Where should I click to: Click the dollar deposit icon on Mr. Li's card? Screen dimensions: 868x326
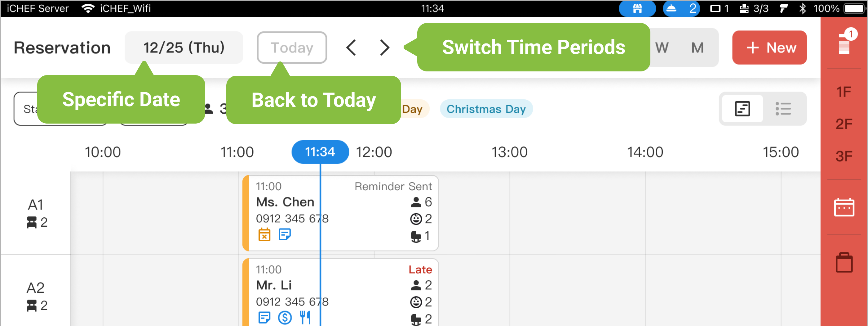[285, 317]
